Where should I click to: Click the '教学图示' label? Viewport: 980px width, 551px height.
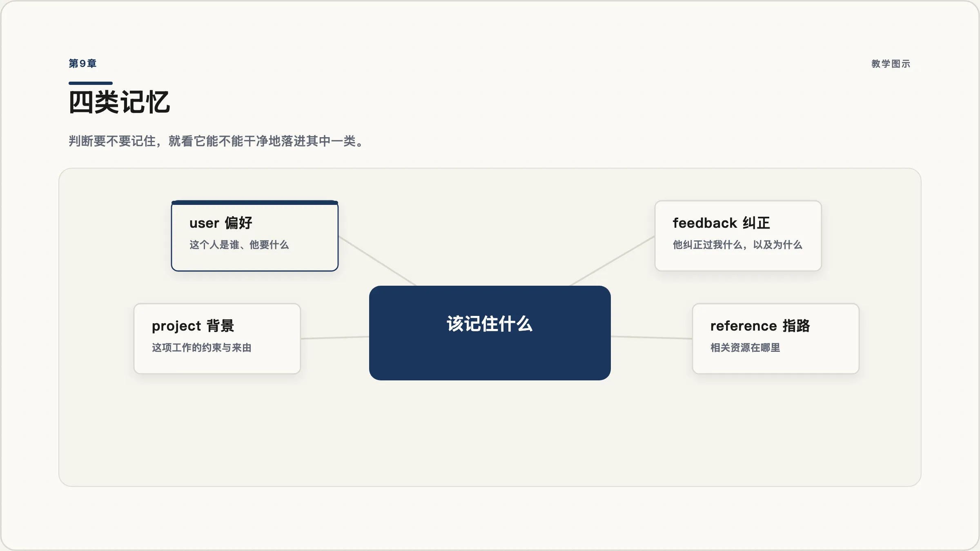tap(891, 64)
